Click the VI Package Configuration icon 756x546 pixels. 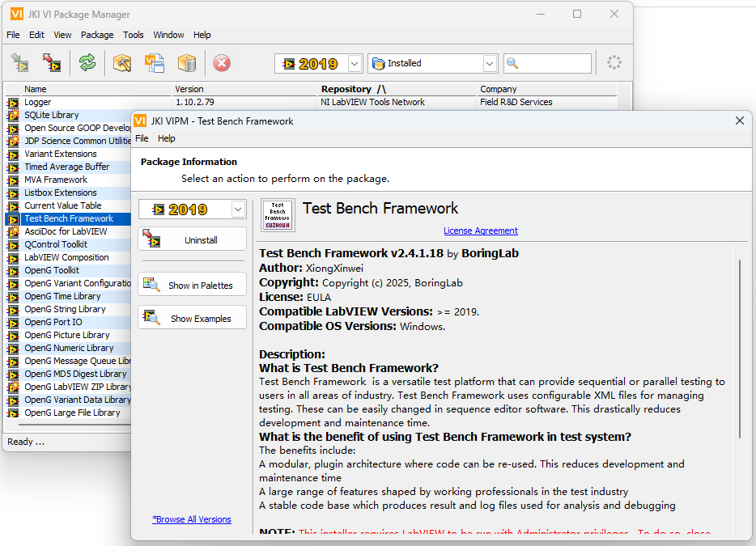(x=154, y=63)
